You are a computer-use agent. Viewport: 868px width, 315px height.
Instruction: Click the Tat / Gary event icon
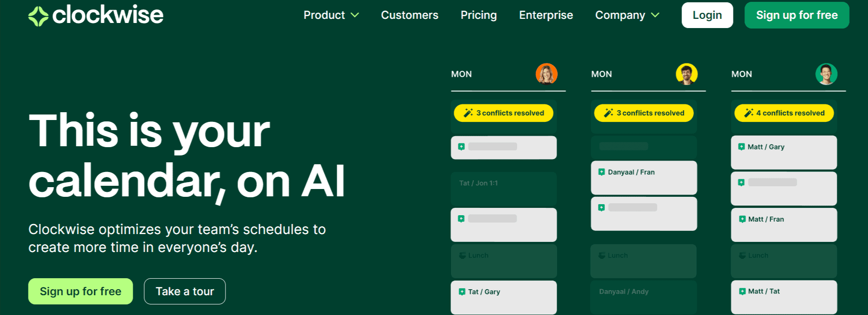point(462,292)
